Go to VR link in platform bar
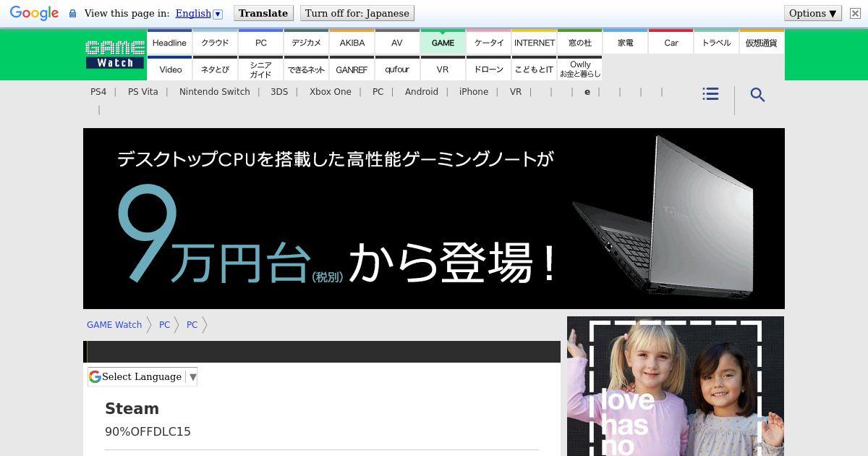The image size is (868, 456). [x=515, y=92]
